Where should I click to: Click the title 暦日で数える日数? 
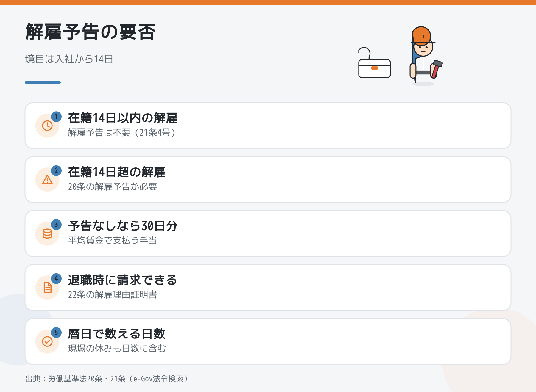tap(117, 334)
